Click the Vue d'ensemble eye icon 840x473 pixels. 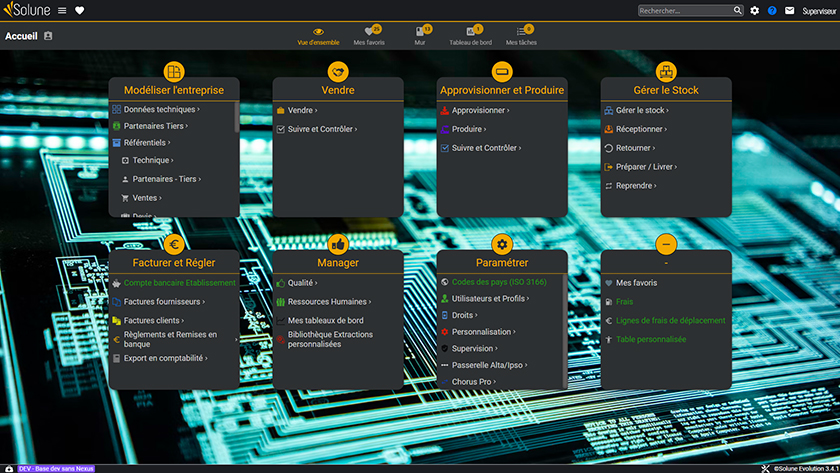coord(318,32)
